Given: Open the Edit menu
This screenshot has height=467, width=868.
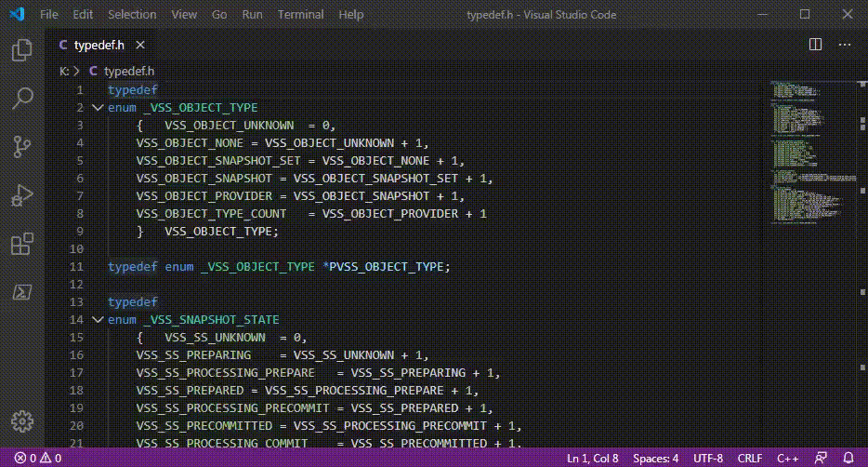Looking at the screenshot, I should (83, 14).
